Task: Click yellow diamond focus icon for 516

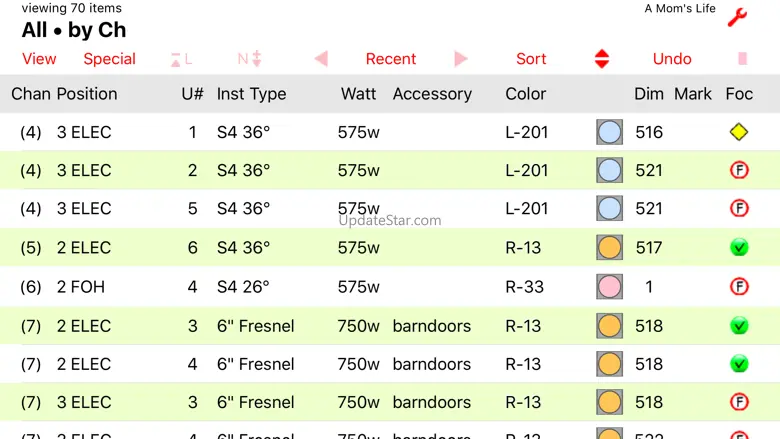Action: coord(739,132)
